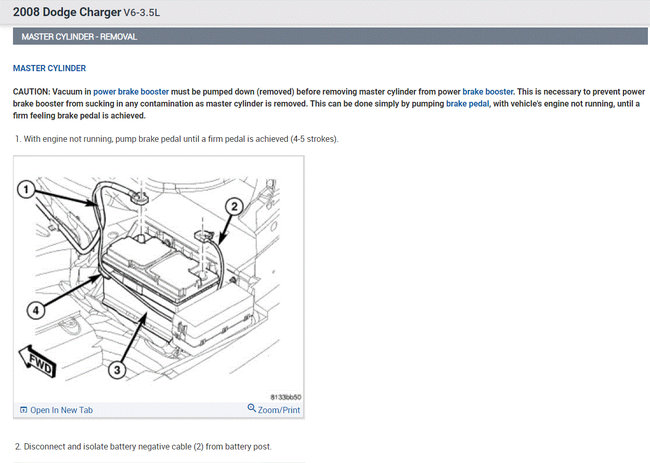This screenshot has width=650, height=463.
Task: Click the figure code '8133bb50'
Action: pyautogui.click(x=286, y=397)
